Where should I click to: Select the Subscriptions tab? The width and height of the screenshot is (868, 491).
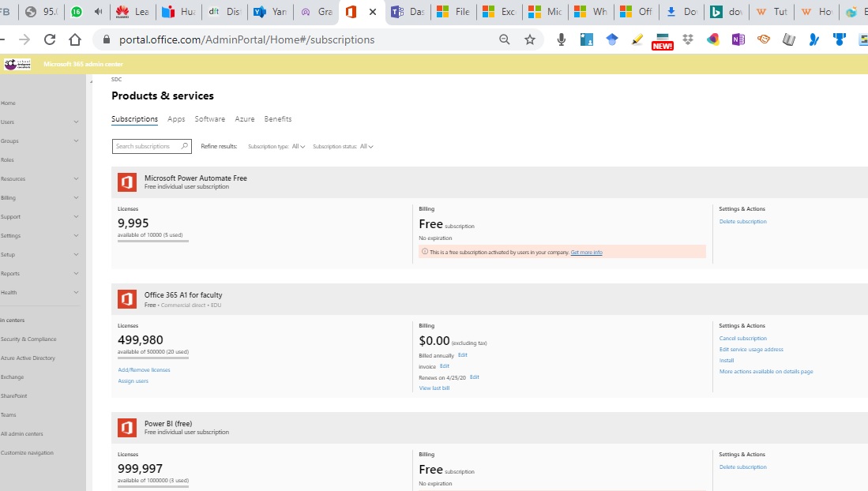point(134,119)
